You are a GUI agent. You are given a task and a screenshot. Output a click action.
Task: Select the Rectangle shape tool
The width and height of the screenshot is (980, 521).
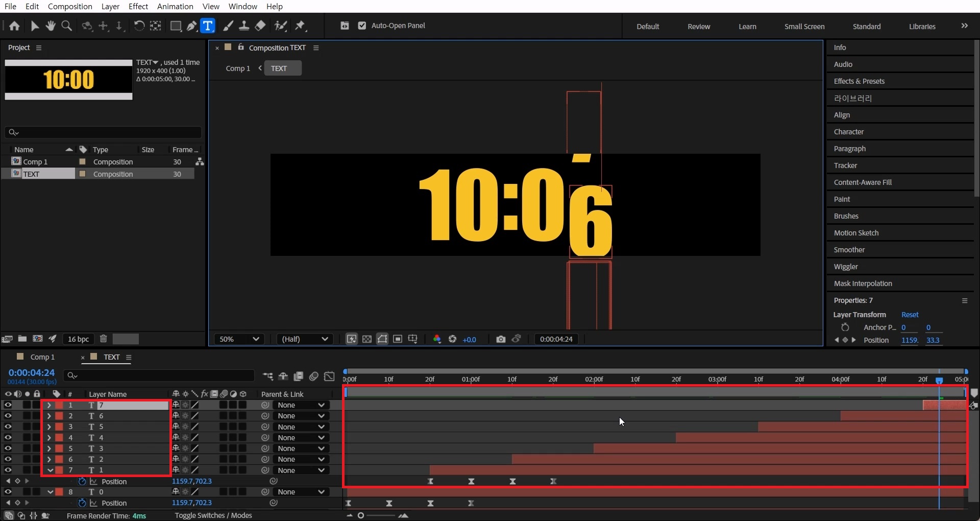pos(176,26)
